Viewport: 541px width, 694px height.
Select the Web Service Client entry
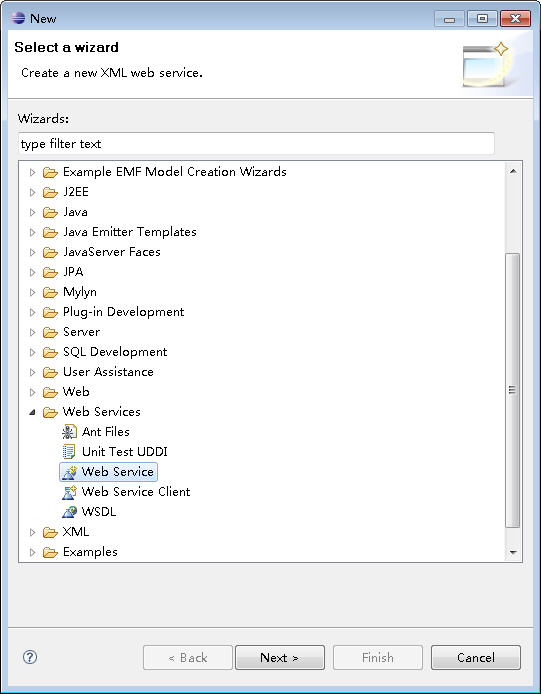coord(136,491)
